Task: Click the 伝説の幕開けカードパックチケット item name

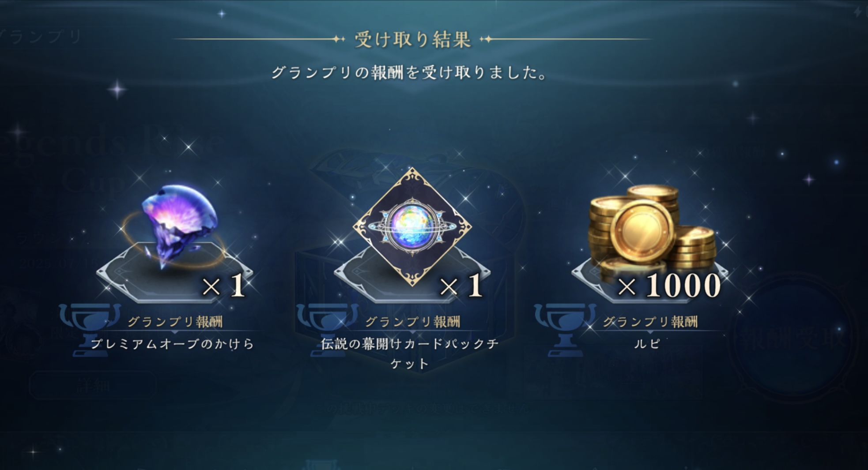Action: pos(410,353)
